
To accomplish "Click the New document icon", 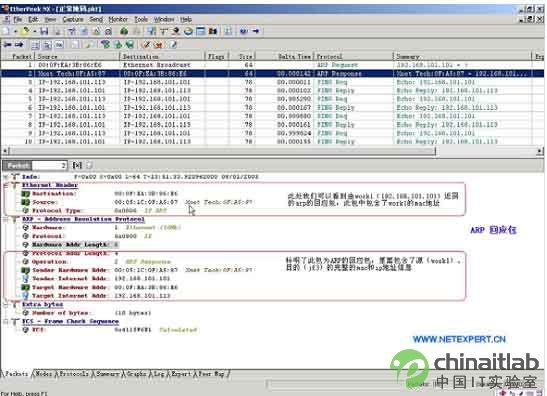I will [6, 31].
